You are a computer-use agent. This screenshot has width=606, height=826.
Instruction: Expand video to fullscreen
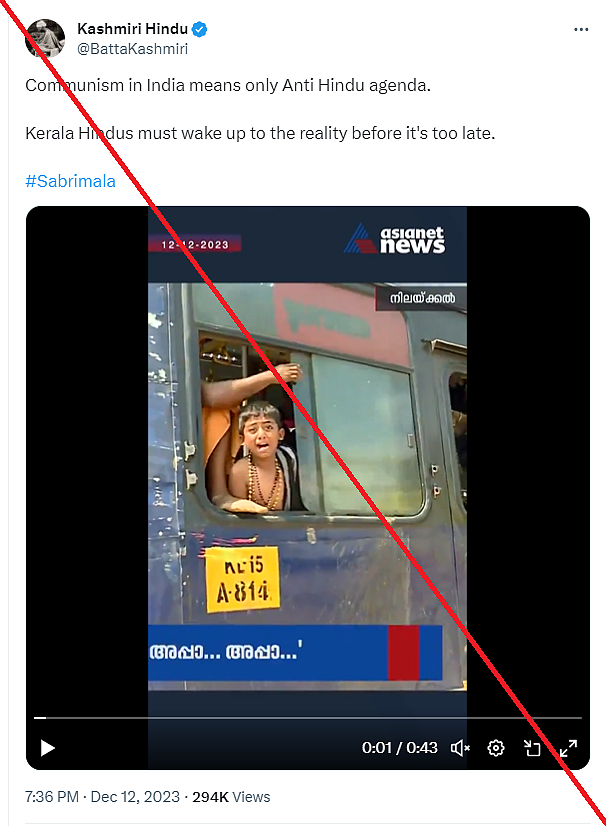pyautogui.click(x=568, y=748)
